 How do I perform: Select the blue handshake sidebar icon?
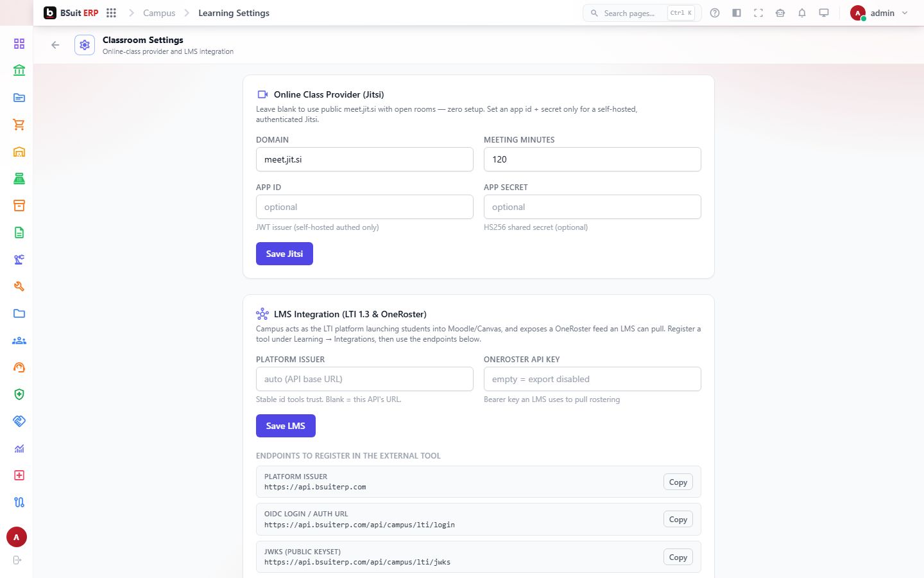(x=19, y=421)
